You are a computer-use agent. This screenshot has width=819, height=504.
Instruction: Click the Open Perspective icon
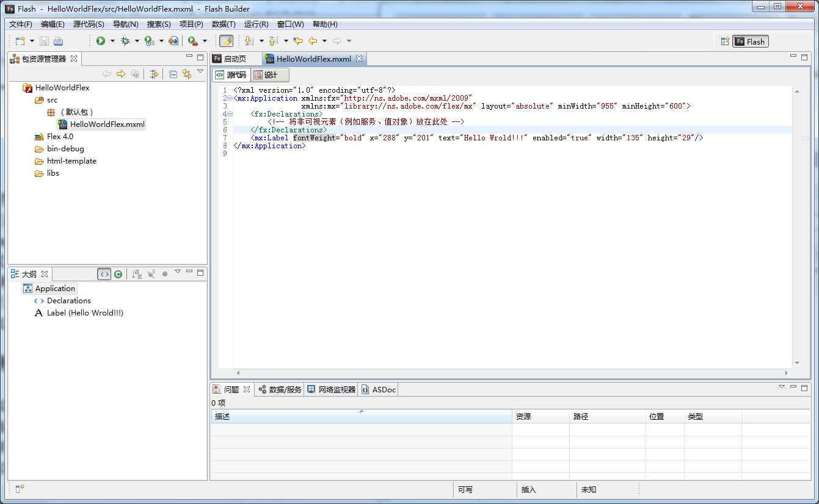[x=725, y=41]
